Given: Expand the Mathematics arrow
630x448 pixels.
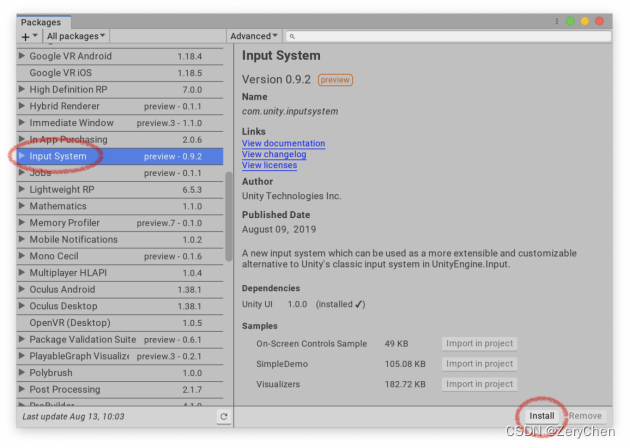Looking at the screenshot, I should [x=22, y=206].
